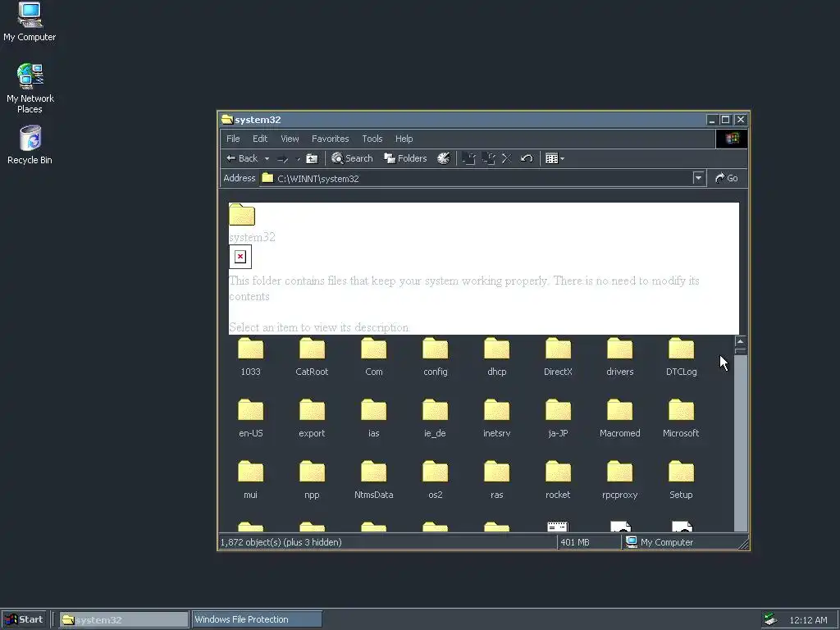Select the npp folder

tap(312, 480)
